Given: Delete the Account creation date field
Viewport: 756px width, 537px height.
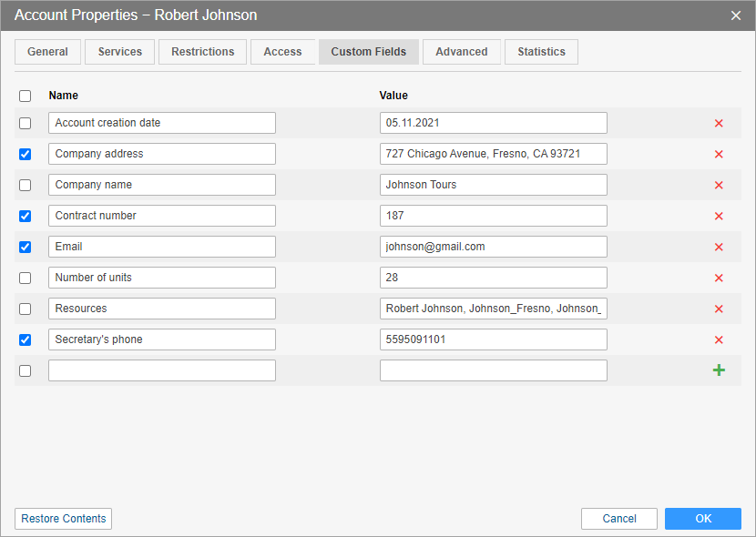Looking at the screenshot, I should (719, 123).
